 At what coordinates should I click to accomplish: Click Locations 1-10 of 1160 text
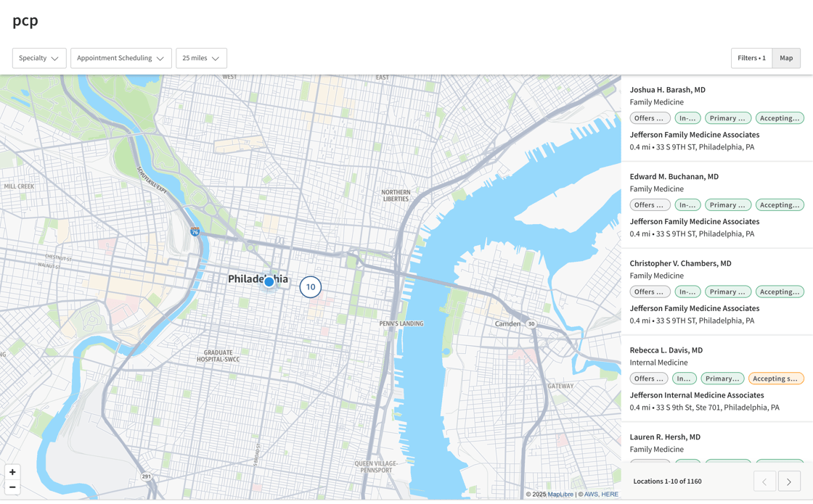click(667, 482)
